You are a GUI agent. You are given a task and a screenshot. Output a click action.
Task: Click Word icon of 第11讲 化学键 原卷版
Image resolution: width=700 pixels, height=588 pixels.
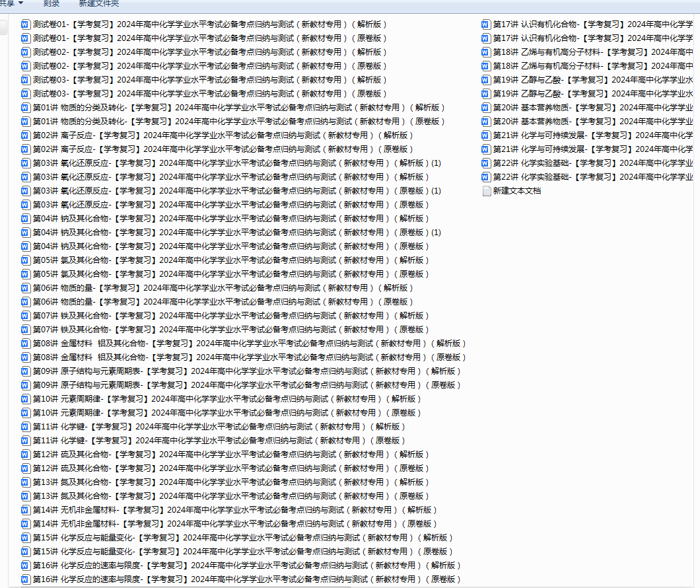[x=26, y=441]
